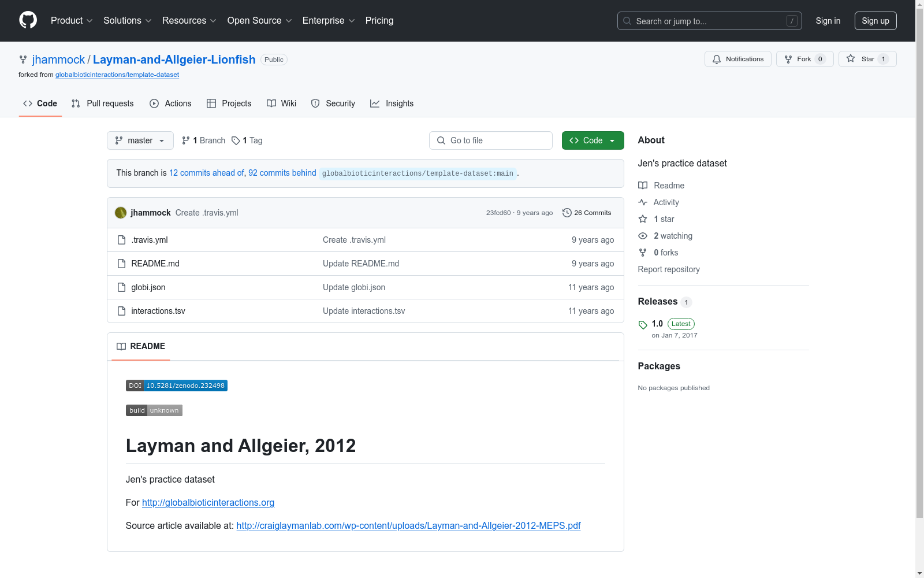Click the Sign in link
The width and height of the screenshot is (924, 578).
tap(828, 21)
